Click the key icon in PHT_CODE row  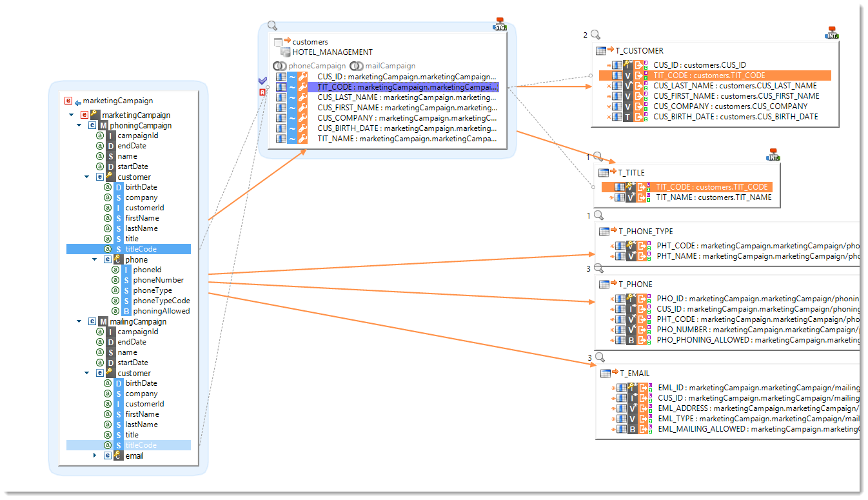632,246
